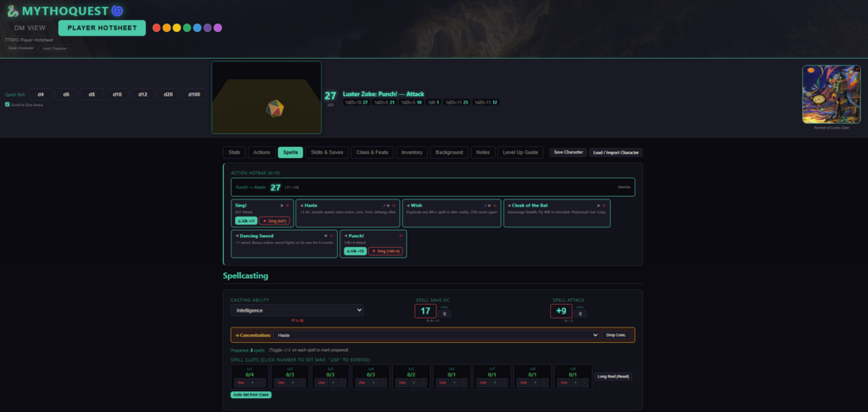Move Wish card right with its arrow
The width and height of the screenshot is (868, 412).
coord(490,206)
